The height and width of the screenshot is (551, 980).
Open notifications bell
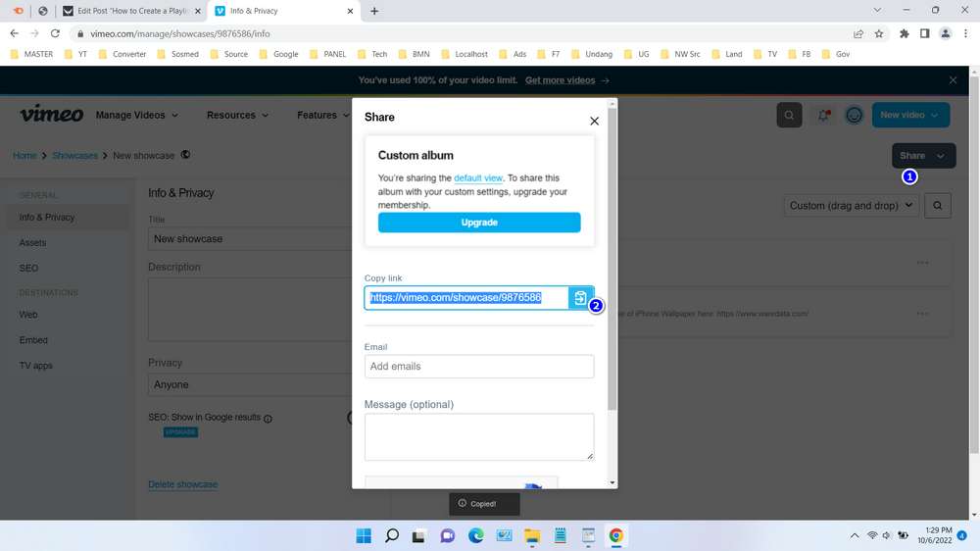(x=823, y=115)
